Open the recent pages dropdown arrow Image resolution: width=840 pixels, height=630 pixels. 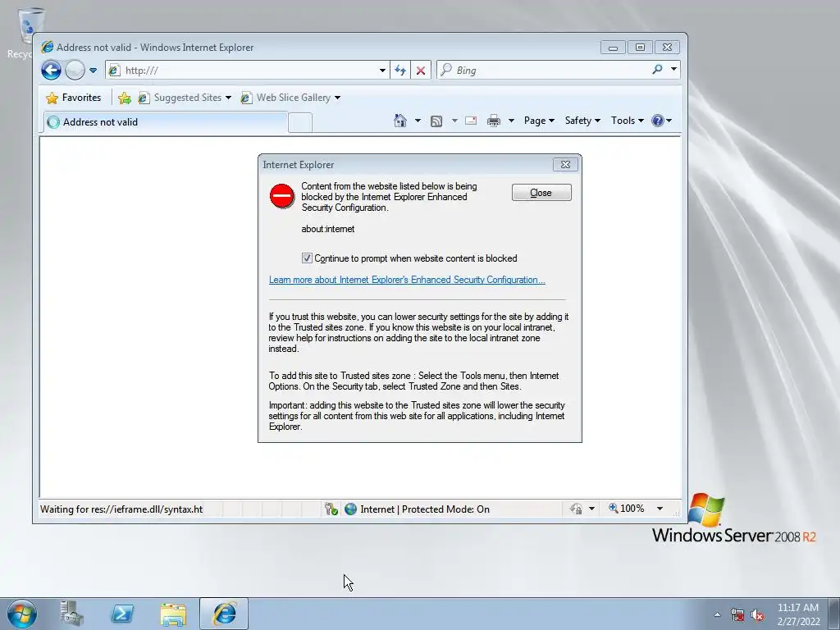point(94,71)
